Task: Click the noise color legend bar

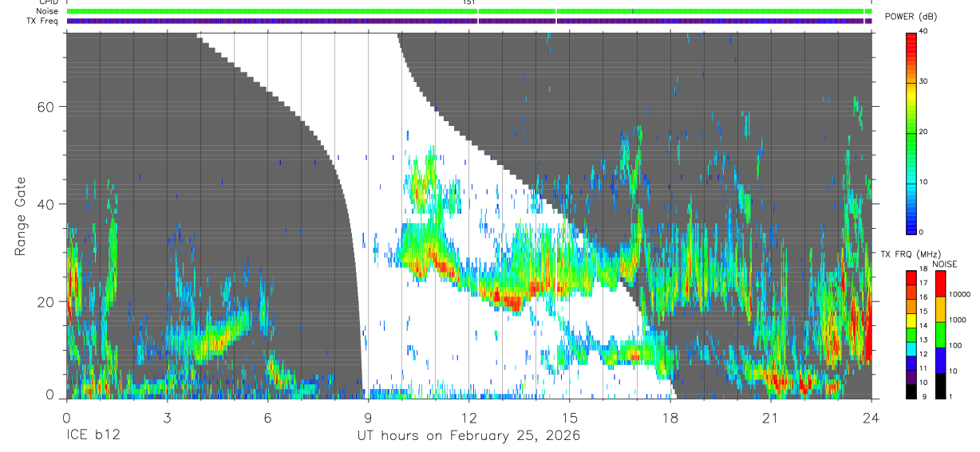Action: tap(941, 334)
